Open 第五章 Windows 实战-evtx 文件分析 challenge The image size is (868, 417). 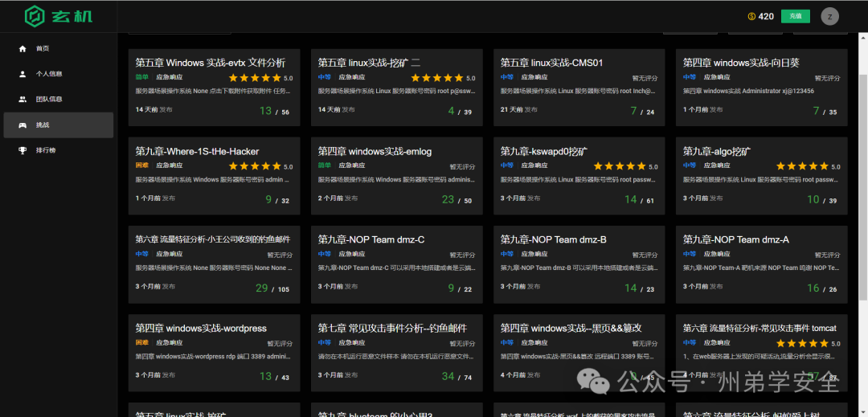[215, 88]
